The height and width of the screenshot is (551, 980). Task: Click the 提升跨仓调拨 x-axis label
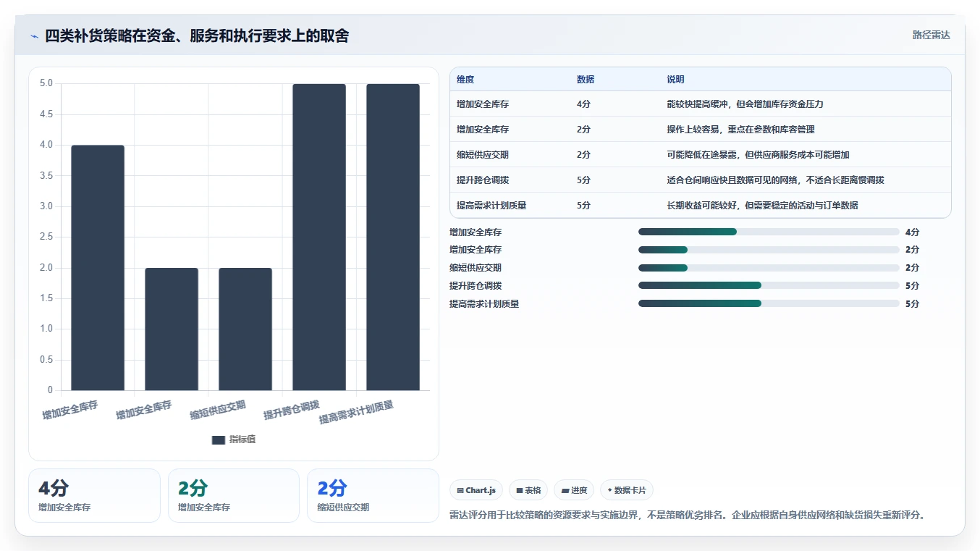(292, 409)
